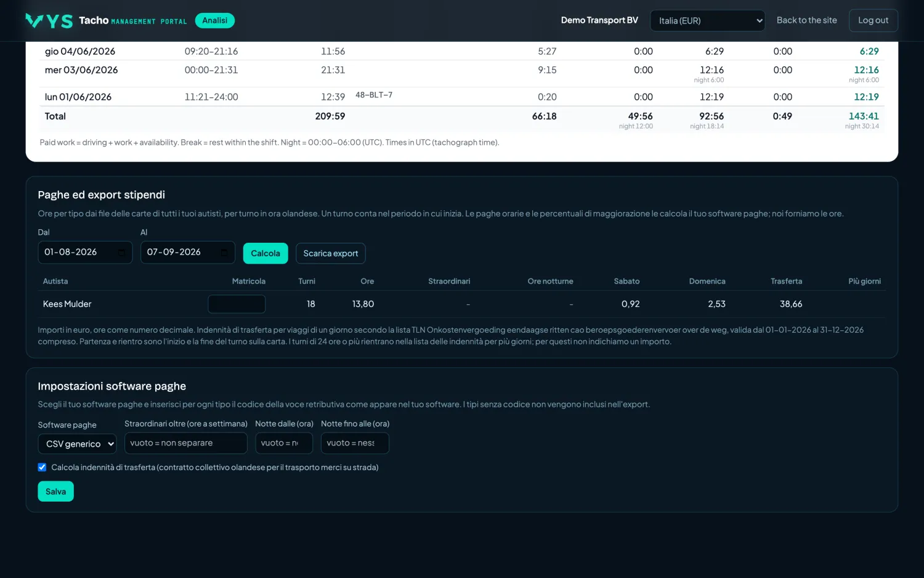The height and width of the screenshot is (578, 924).
Task: Click time range 09:20–21:16
Action: (x=211, y=51)
